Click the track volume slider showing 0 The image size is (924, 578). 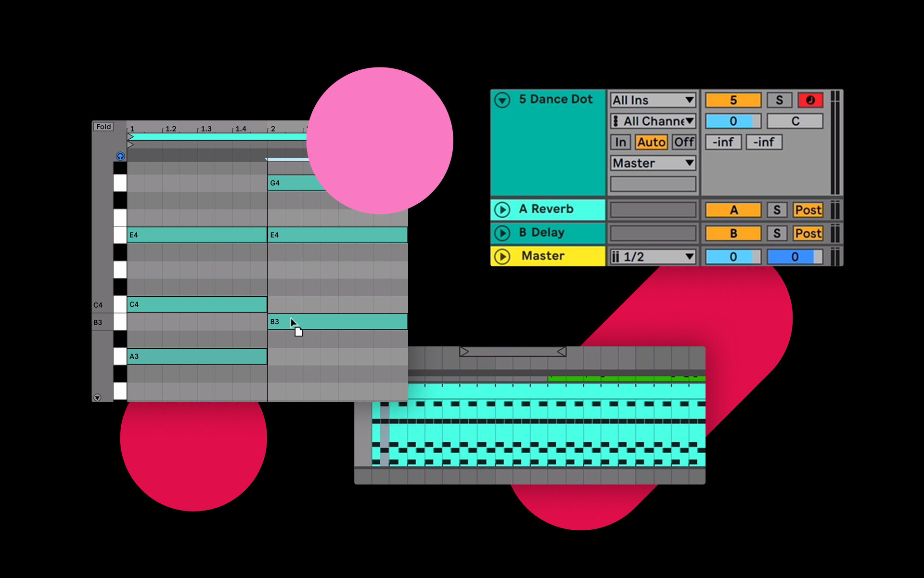click(732, 121)
